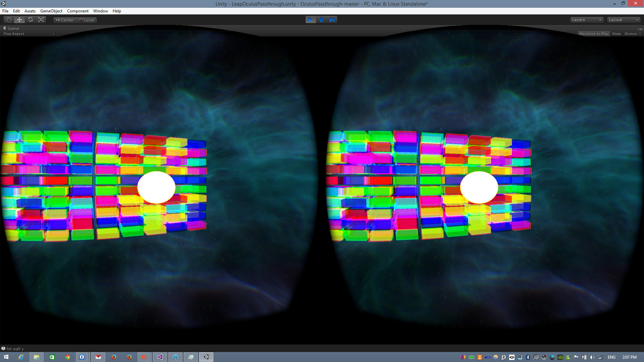Screen dimensions: 644x362
Task: Pause the running game
Action: point(321,20)
